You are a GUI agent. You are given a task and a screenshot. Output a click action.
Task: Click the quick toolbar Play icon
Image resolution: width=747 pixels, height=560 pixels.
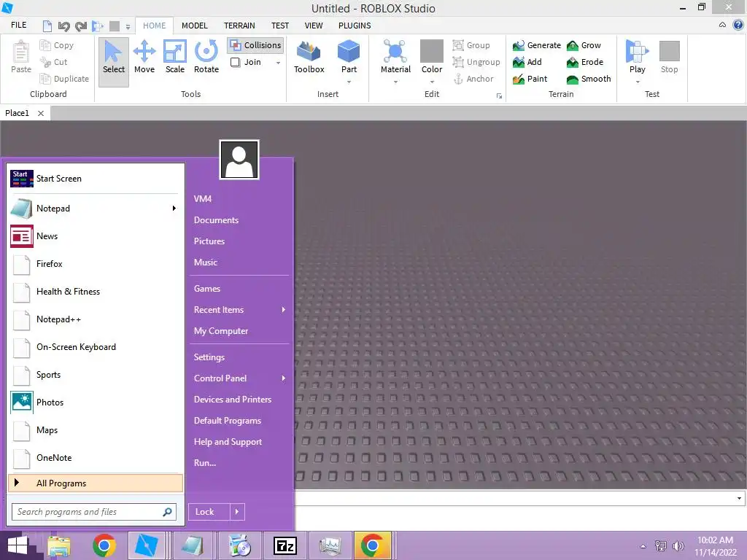click(x=97, y=26)
